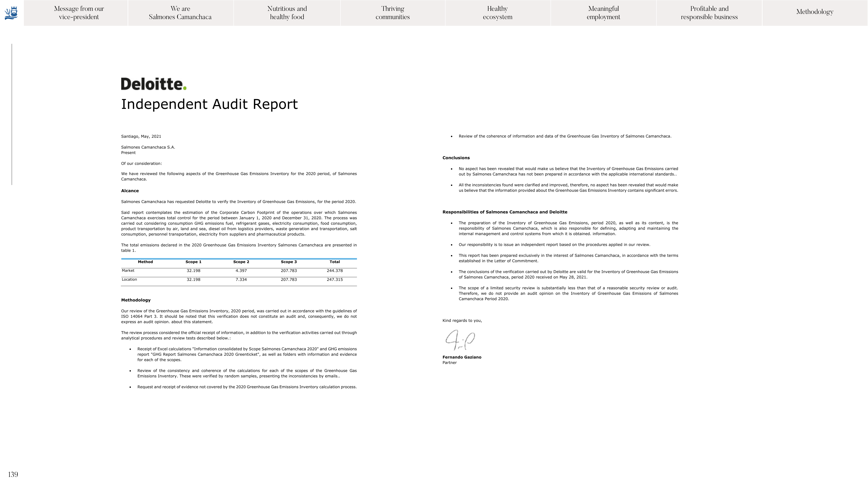
Task: Click 'Santiago, May, 2021' date line
Action: (x=141, y=136)
